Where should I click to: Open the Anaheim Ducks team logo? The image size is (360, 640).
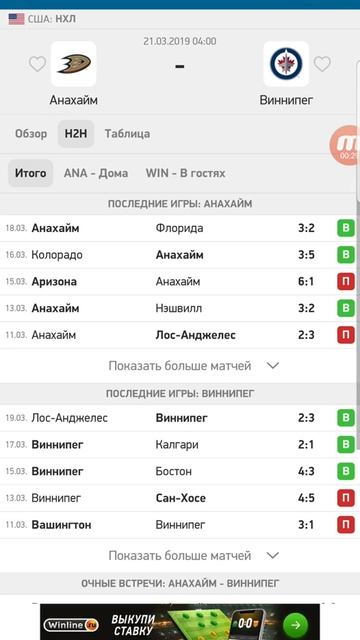(73, 64)
